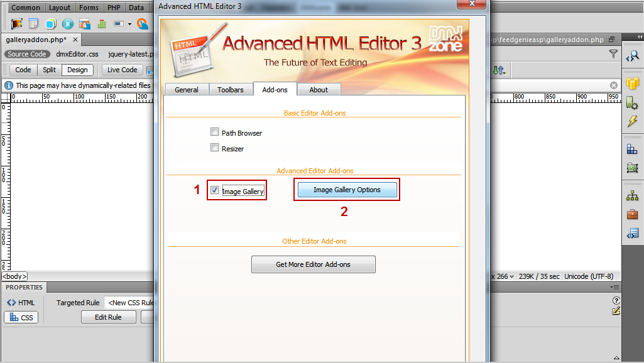The width and height of the screenshot is (644, 363).
Task: Open the Databases panel yellow cylinders icon
Action: pos(633,84)
